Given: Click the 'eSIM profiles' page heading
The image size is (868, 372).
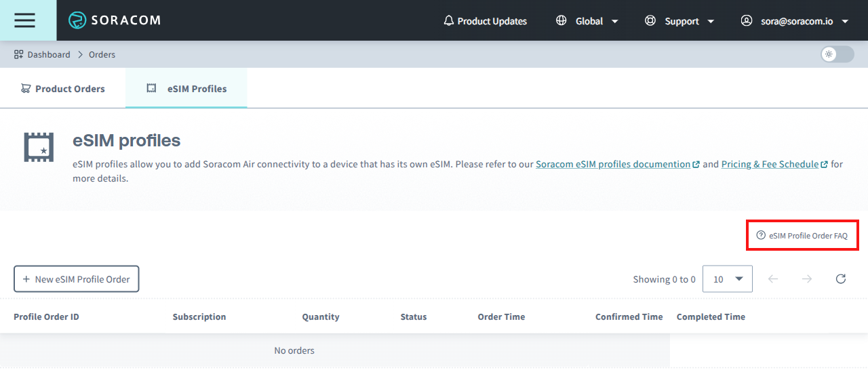Looking at the screenshot, I should (x=127, y=141).
